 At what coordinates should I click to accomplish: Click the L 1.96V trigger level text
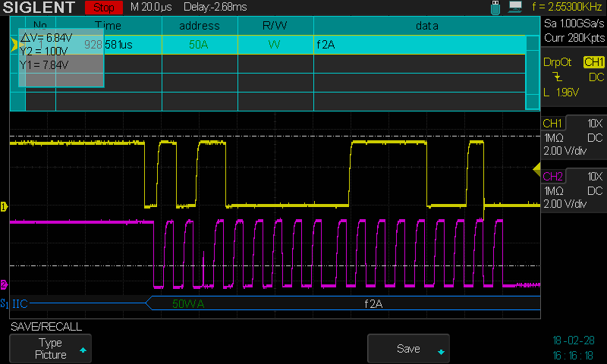point(561,93)
